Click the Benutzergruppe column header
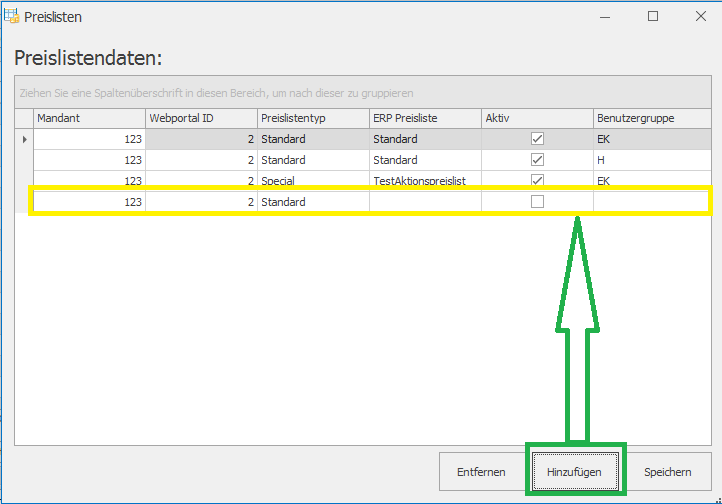This screenshot has width=722, height=504. [x=650, y=118]
